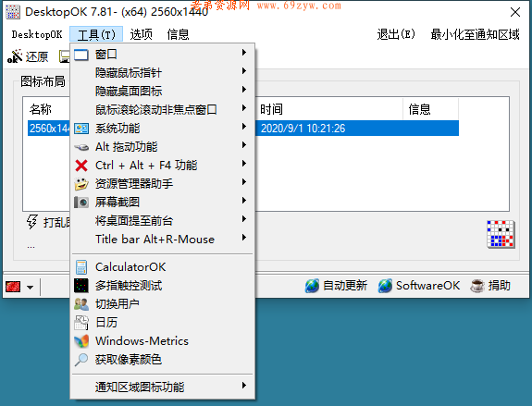The image size is (532, 406).
Task: Click the 自动更新 auto update link
Action: click(x=336, y=286)
